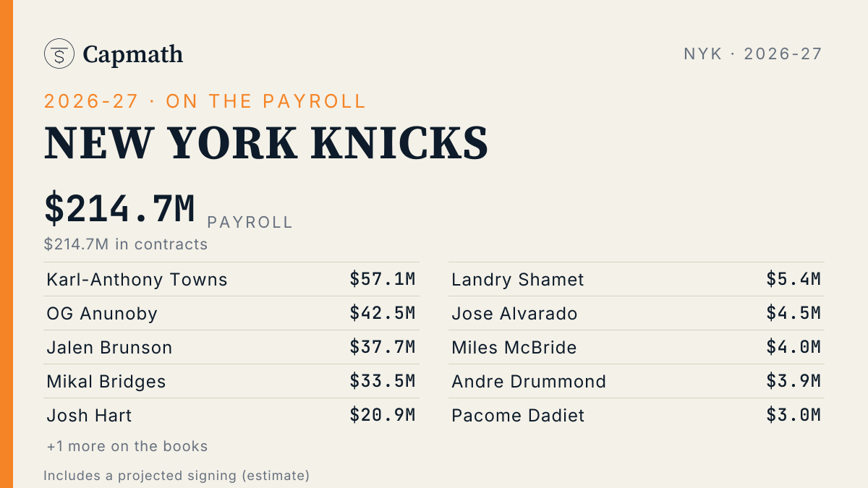Image resolution: width=868 pixels, height=488 pixels.
Task: Open the Capmath brand name link
Action: click(x=132, y=54)
